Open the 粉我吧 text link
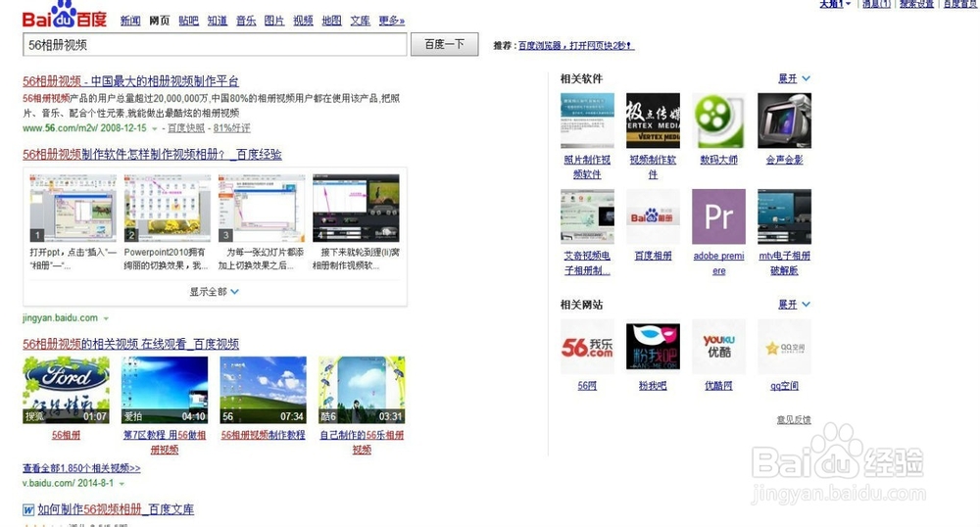This screenshot has height=527, width=980. (653, 386)
